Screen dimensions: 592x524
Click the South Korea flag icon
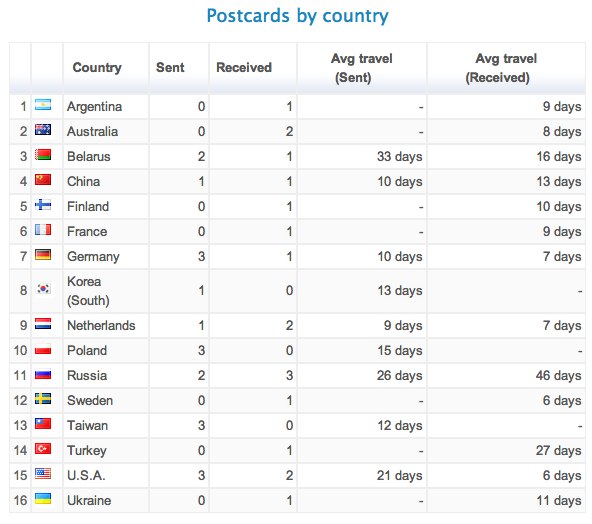click(43, 289)
